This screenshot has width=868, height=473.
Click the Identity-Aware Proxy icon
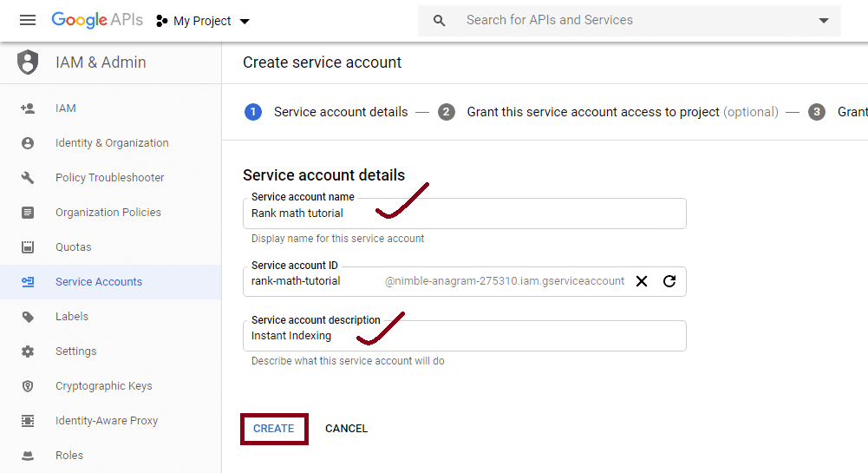28,421
